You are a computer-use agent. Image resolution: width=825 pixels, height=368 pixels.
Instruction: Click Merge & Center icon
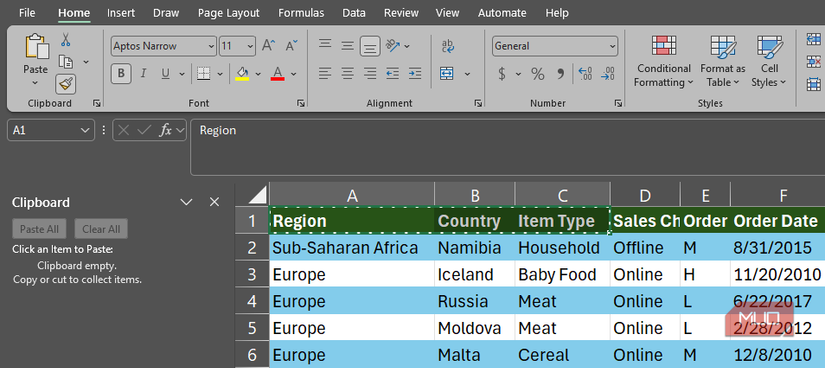click(x=447, y=73)
